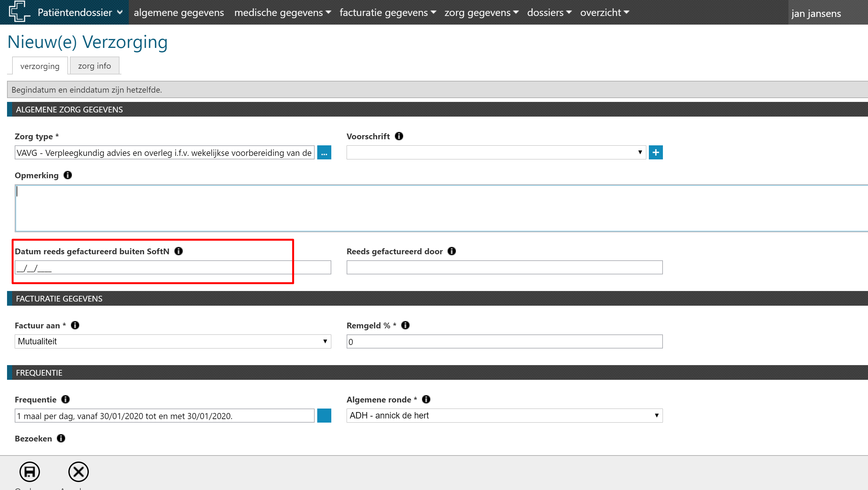The image size is (868, 490).
Task: Expand the Algemene ronde dropdown
Action: pos(504,416)
